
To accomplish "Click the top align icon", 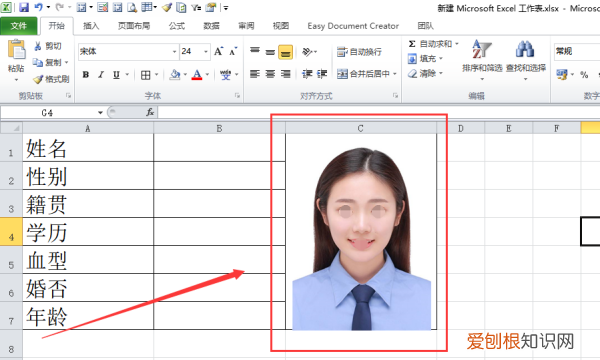I will click(255, 51).
